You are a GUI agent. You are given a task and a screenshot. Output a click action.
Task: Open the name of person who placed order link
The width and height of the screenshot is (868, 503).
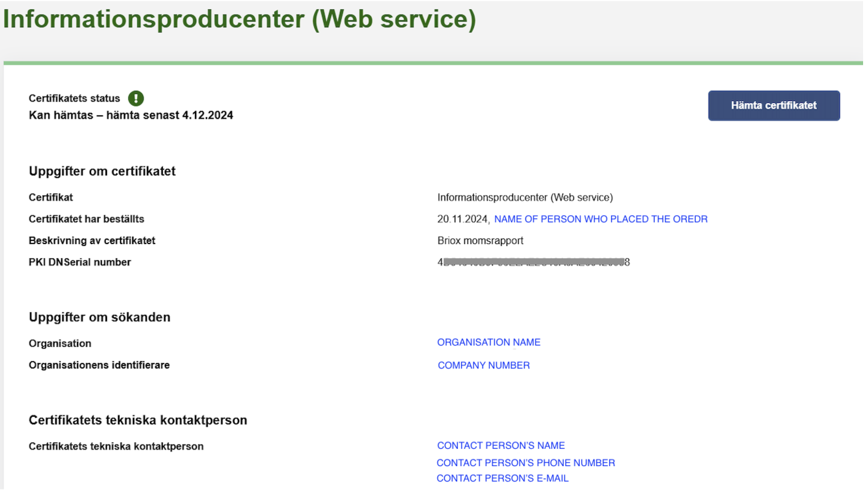[601, 220]
